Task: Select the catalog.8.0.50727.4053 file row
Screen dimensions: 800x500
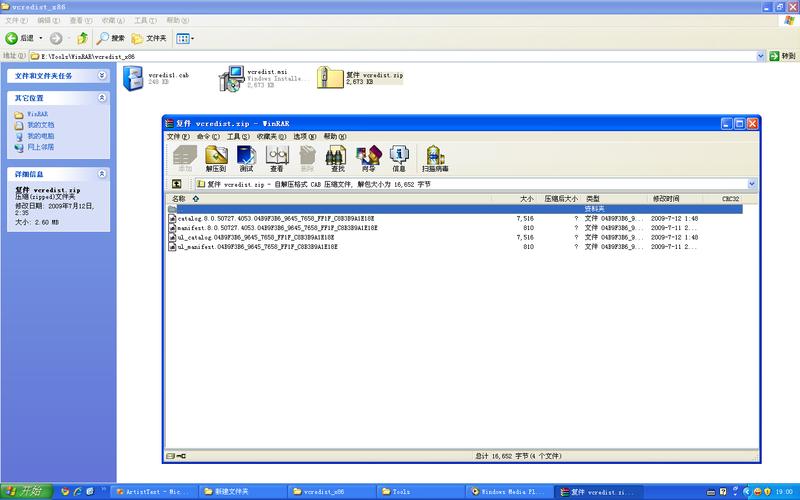Action: [455, 218]
